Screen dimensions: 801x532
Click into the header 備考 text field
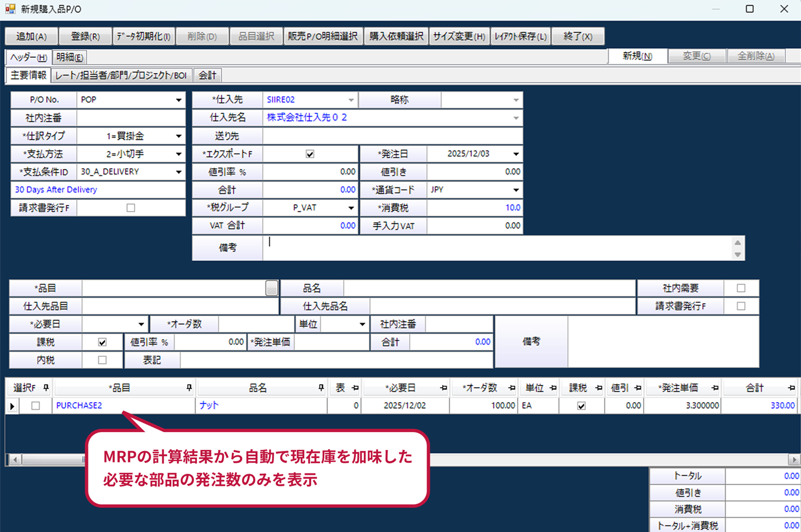[497, 248]
